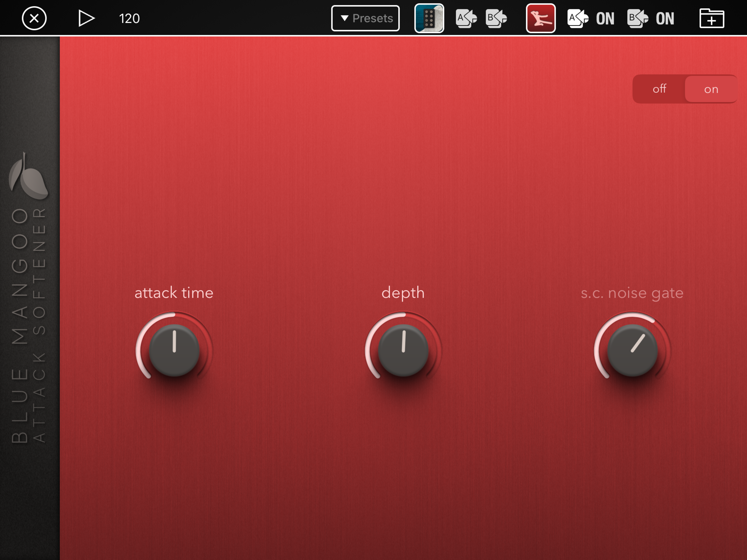Click the s.c. noise gate label
747x560 pixels.
pyautogui.click(x=632, y=293)
